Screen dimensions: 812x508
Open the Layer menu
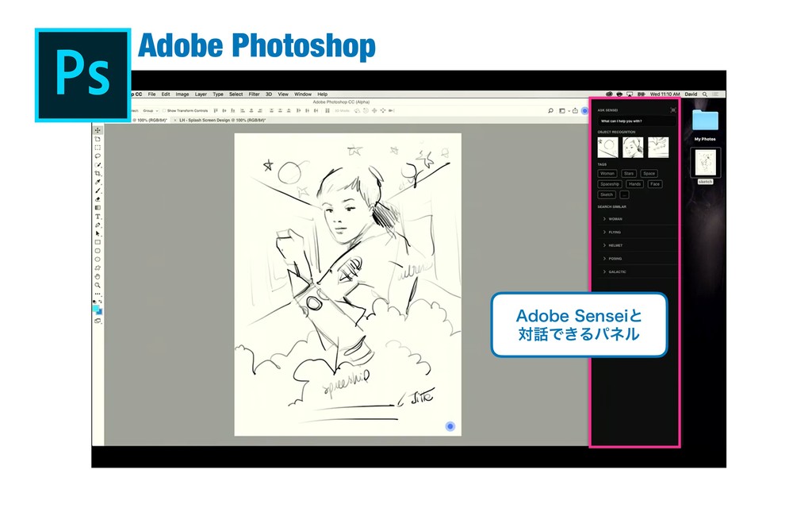(201, 94)
